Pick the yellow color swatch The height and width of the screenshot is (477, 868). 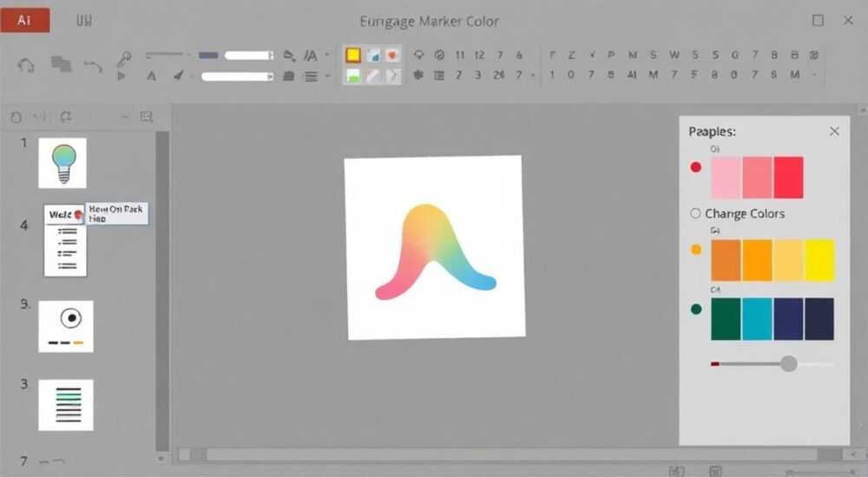819,260
